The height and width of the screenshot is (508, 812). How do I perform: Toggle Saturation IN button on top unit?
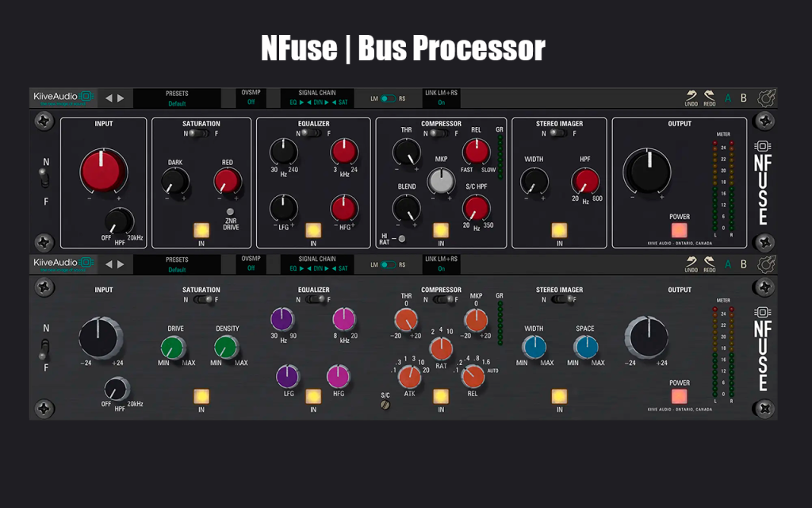[201, 230]
